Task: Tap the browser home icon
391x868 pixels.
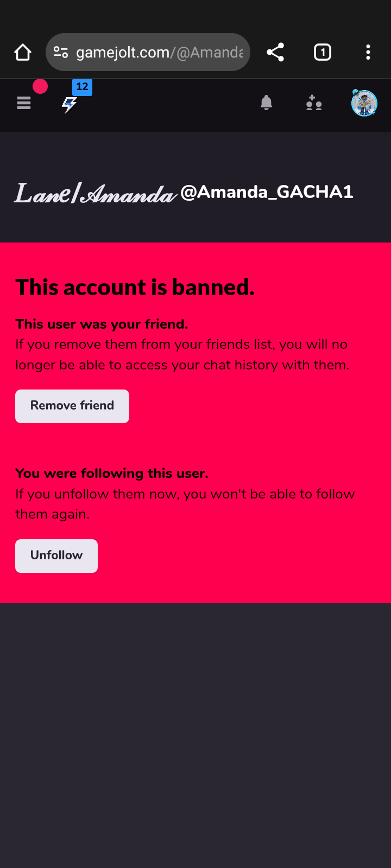Action: 23,53
